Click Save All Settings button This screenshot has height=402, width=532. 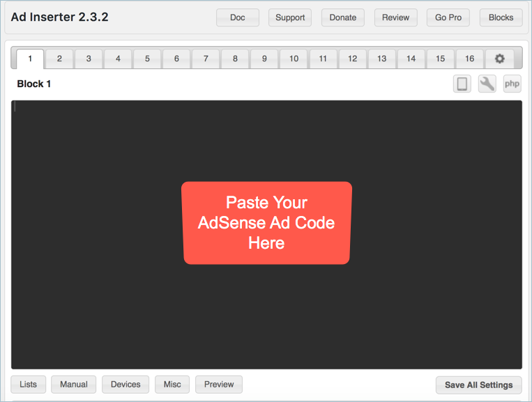tap(478, 385)
